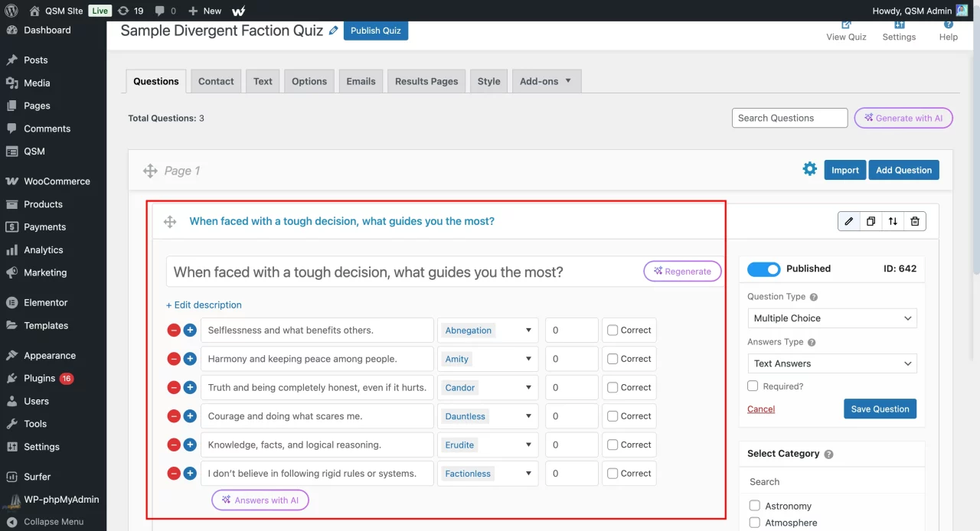Switch to the Results Pages tab
980x531 pixels.
pyautogui.click(x=426, y=81)
